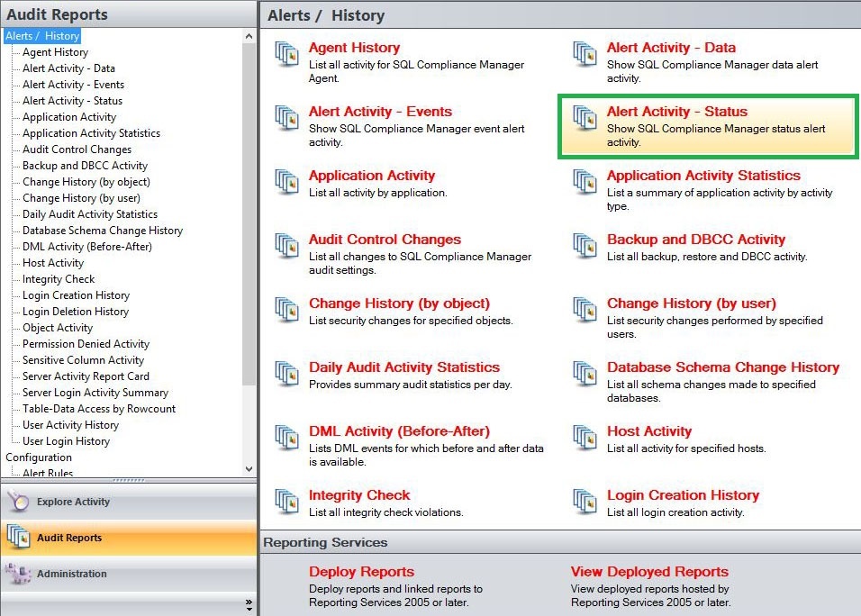Select Backup and DBCC Activity tree item
The height and width of the screenshot is (616, 861).
click(86, 166)
